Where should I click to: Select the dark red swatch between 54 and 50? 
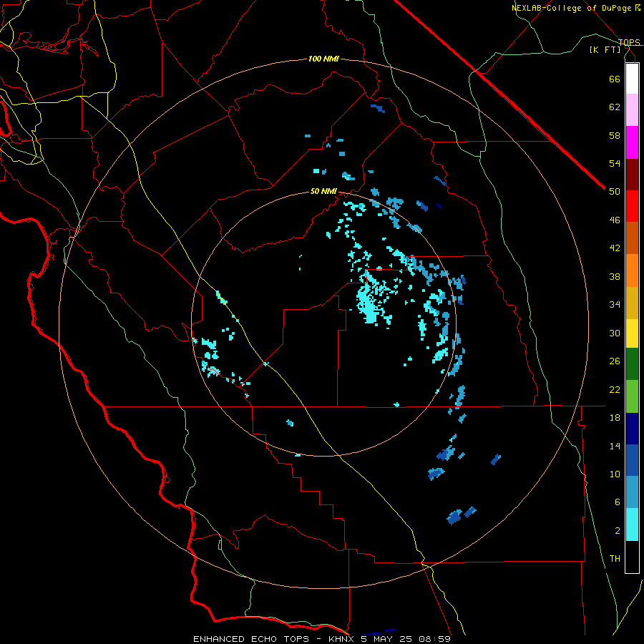(x=632, y=175)
